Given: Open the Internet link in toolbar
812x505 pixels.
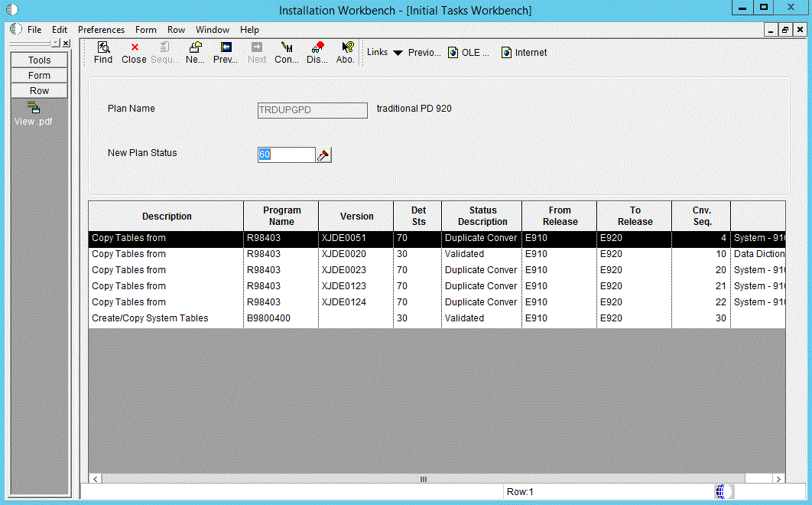Looking at the screenshot, I should click(x=523, y=53).
